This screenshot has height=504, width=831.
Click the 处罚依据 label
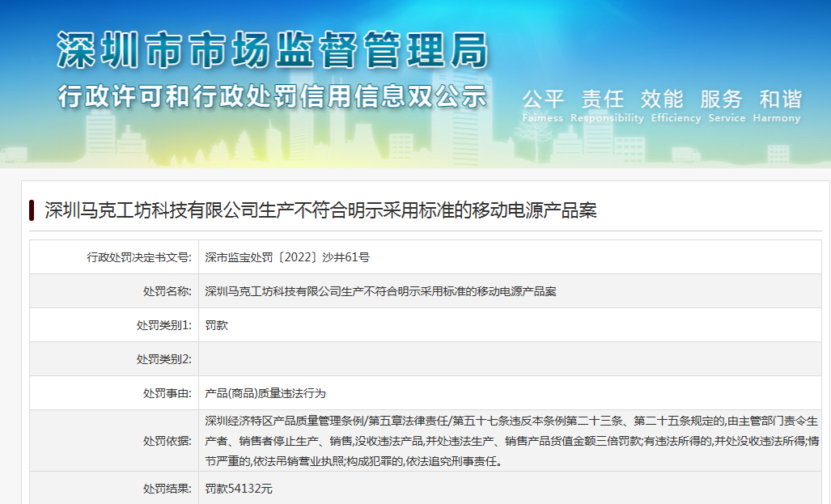point(167,441)
